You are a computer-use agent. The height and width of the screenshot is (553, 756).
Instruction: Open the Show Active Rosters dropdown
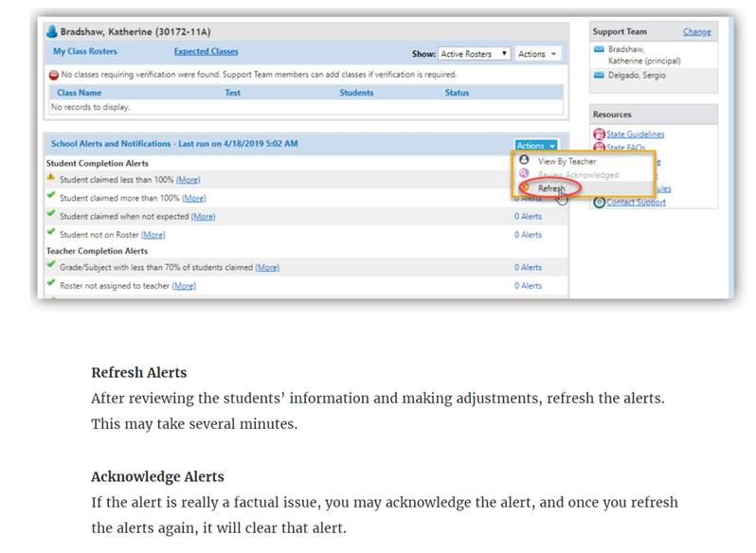click(474, 54)
